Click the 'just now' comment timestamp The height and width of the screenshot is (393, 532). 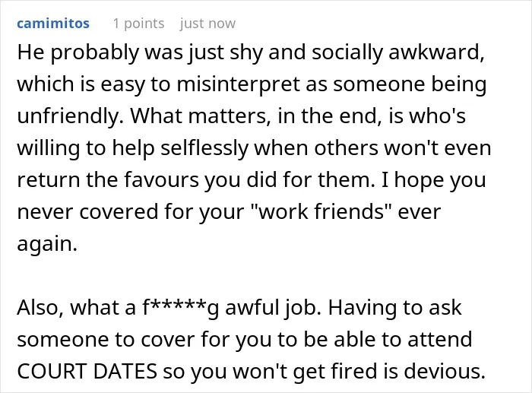point(207,24)
